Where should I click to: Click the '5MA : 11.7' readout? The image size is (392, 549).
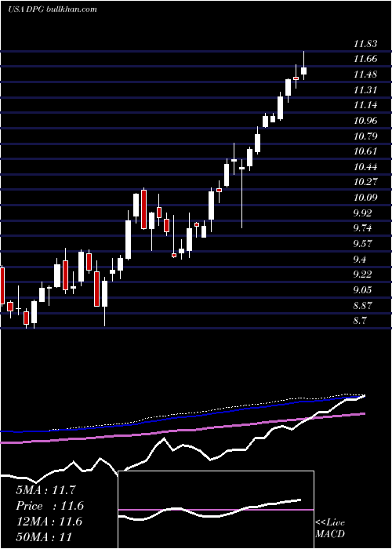[45, 490]
